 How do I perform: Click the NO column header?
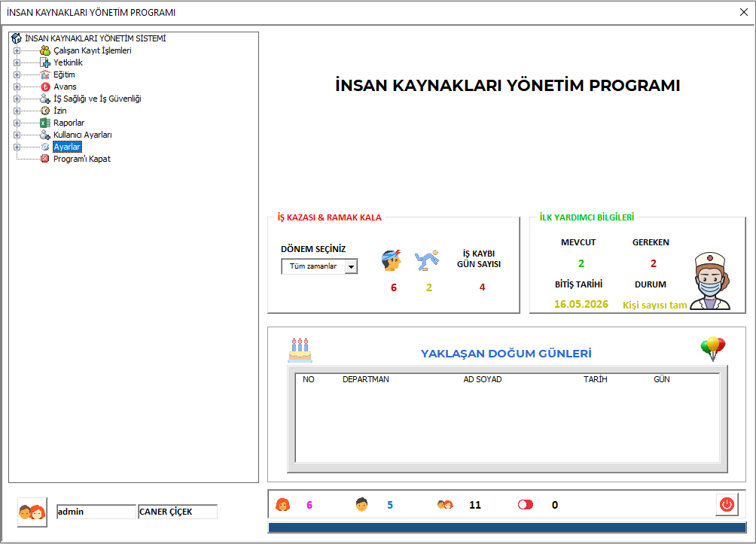[x=308, y=379]
